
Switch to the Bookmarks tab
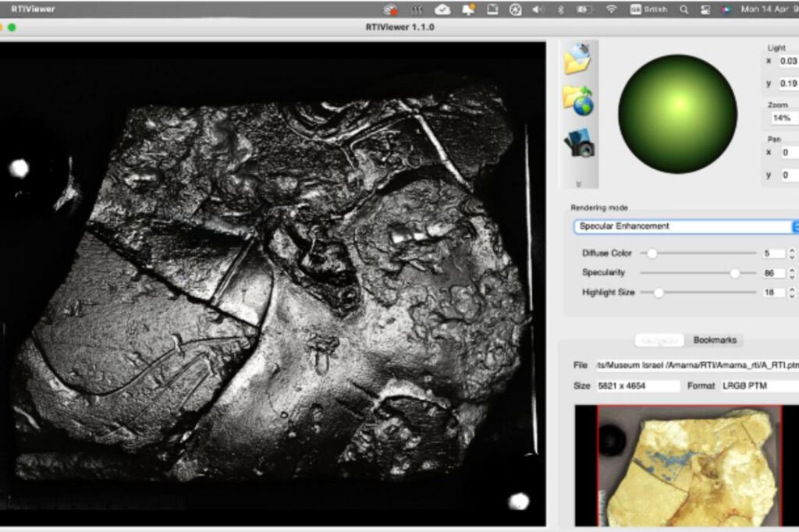pyautogui.click(x=715, y=340)
